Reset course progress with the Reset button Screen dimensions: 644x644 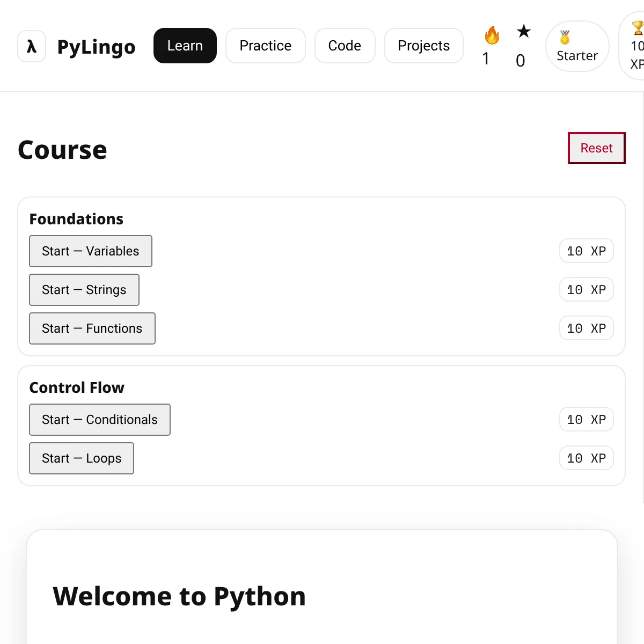click(x=597, y=148)
